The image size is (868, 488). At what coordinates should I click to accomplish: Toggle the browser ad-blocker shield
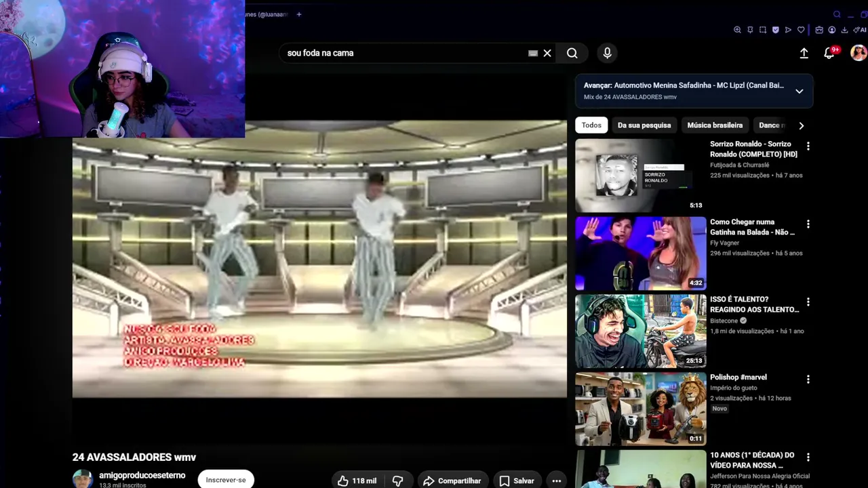(x=776, y=30)
